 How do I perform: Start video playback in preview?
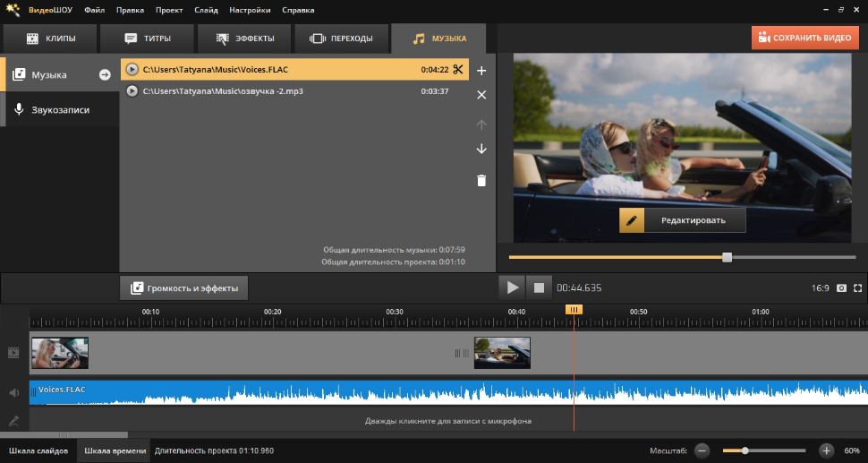click(512, 287)
